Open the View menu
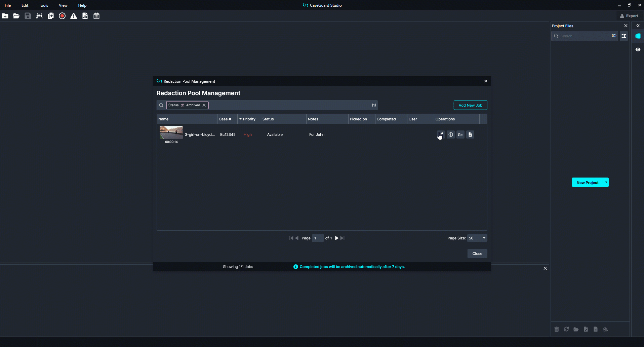This screenshot has height=347, width=644. [63, 5]
